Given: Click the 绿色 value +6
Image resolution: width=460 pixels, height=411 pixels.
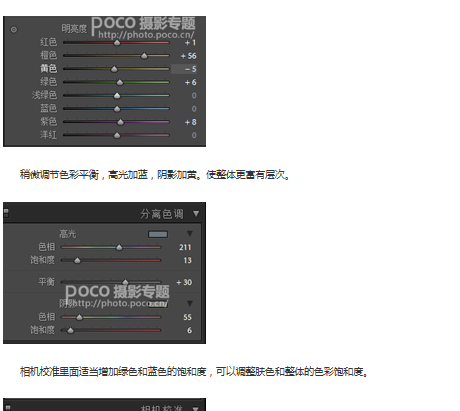Looking at the screenshot, I should 191,82.
